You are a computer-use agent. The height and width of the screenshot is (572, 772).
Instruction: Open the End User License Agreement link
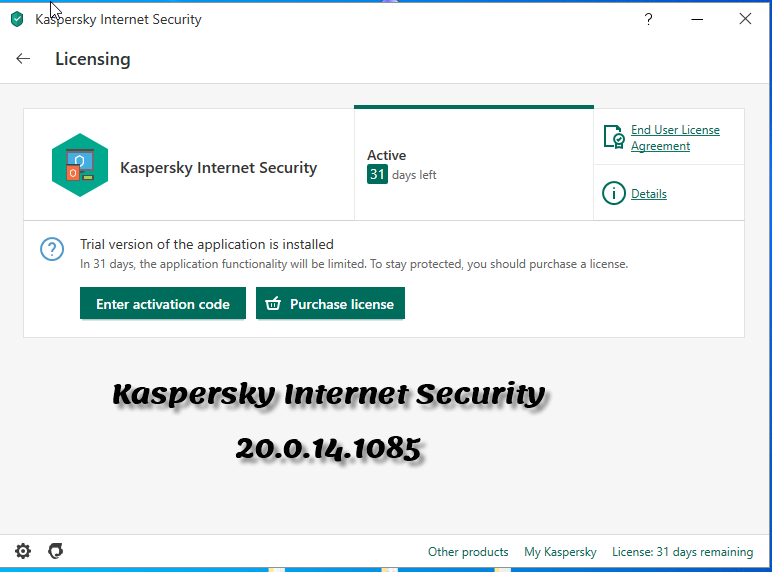coord(675,138)
